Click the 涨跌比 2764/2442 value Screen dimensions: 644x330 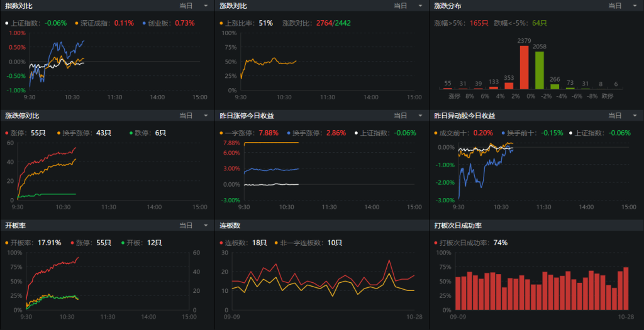tap(333, 23)
